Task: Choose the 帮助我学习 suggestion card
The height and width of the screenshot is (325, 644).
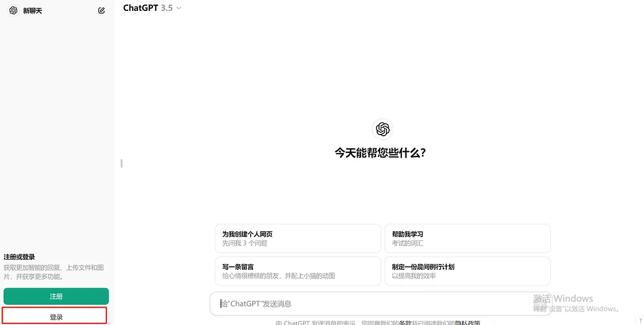Action: click(x=467, y=238)
